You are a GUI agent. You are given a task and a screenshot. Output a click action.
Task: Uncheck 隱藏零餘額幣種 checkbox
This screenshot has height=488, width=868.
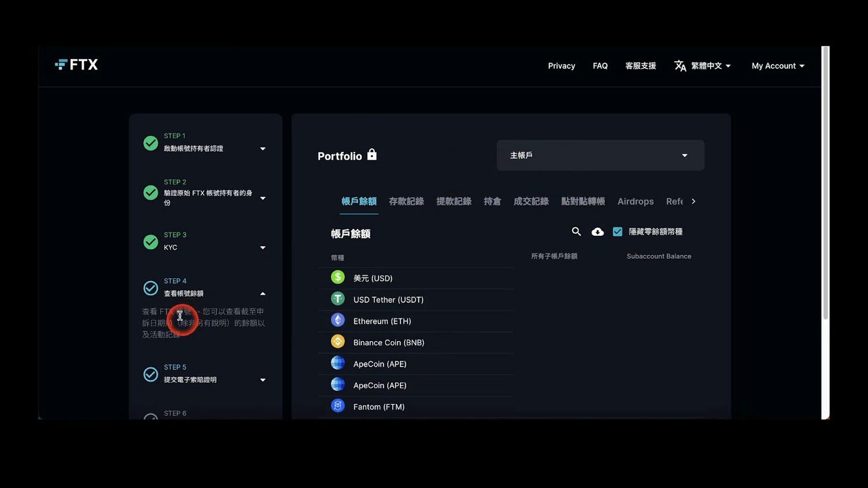(x=617, y=231)
